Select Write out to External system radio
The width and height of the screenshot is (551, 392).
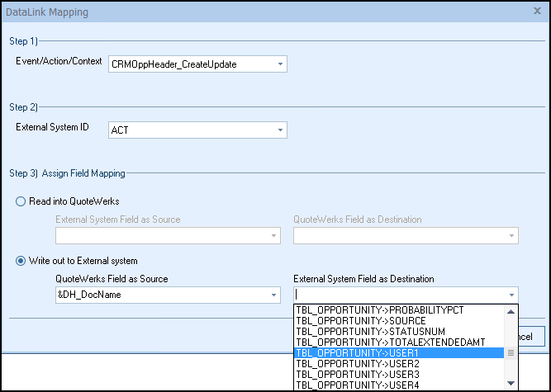(22, 262)
